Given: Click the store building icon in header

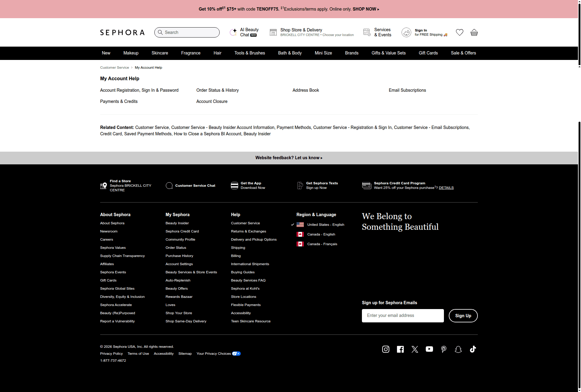Looking at the screenshot, I should click(x=273, y=32).
